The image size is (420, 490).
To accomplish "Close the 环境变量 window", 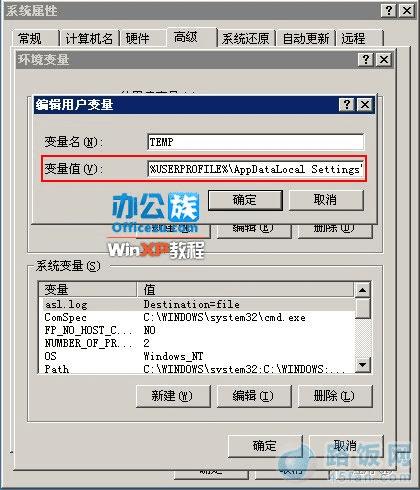I will click(384, 60).
